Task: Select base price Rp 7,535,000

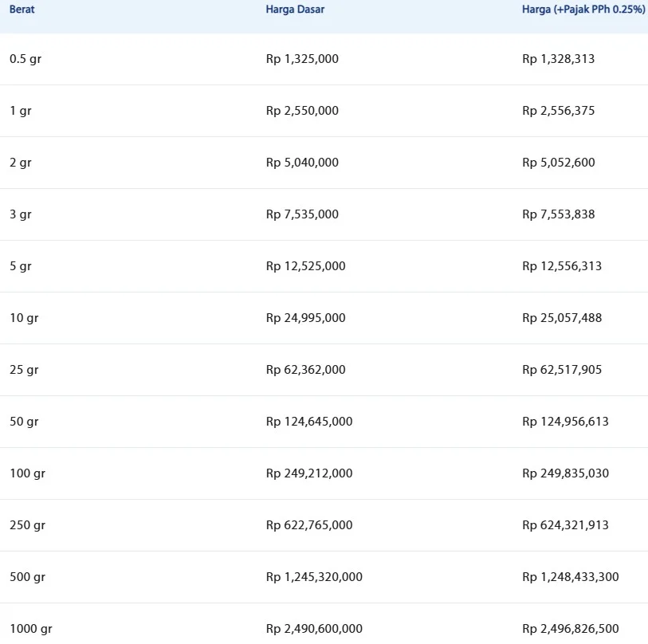Action: click(x=302, y=214)
